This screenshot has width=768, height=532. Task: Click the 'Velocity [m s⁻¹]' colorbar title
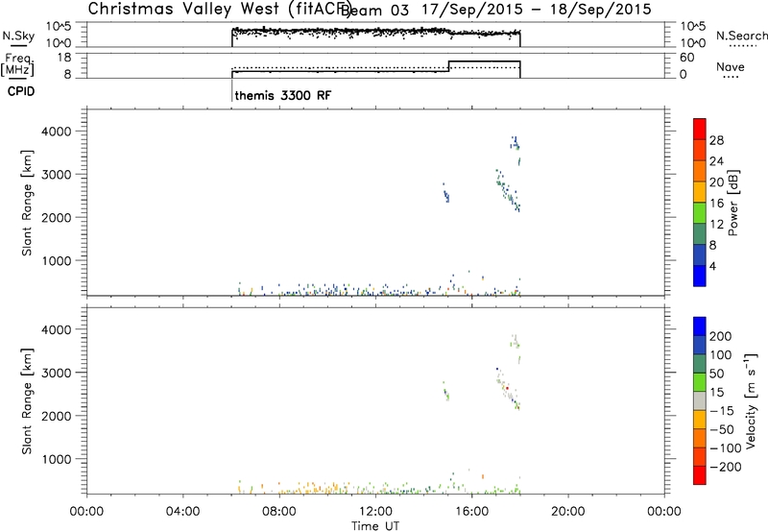pyautogui.click(x=750, y=400)
